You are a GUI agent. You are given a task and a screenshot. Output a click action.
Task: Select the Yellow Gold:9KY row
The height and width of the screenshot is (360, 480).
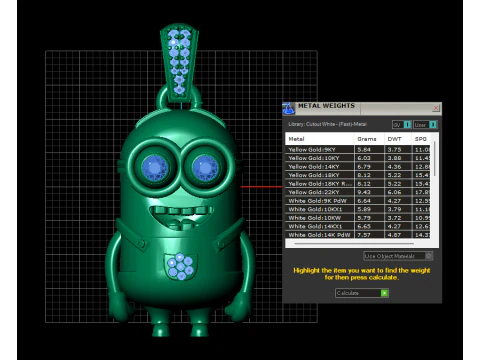tap(359, 150)
